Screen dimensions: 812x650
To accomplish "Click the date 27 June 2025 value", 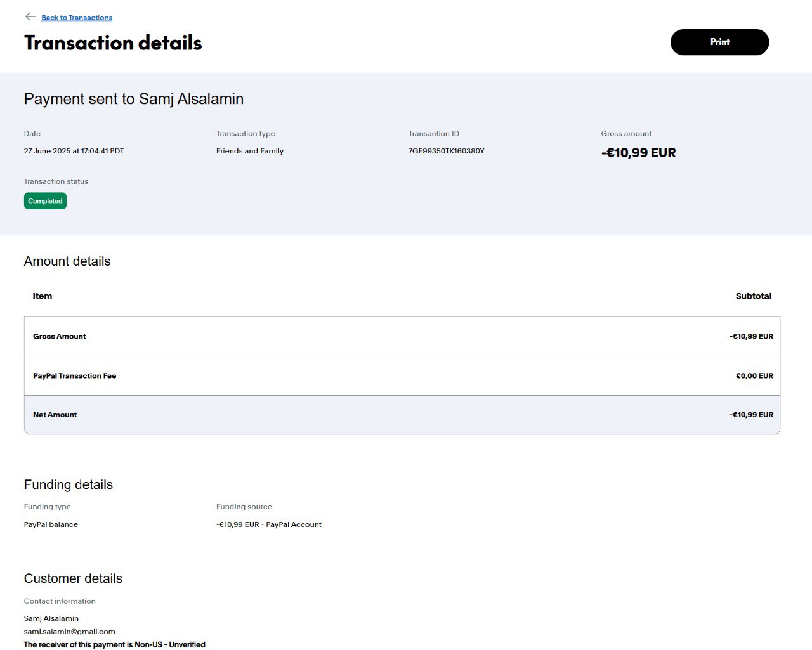I will pos(74,151).
